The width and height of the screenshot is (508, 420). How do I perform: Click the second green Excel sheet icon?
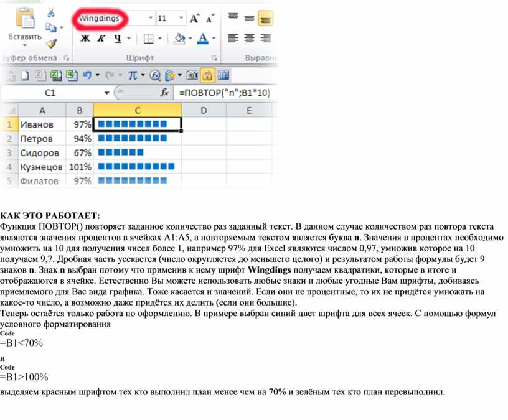coord(72,75)
